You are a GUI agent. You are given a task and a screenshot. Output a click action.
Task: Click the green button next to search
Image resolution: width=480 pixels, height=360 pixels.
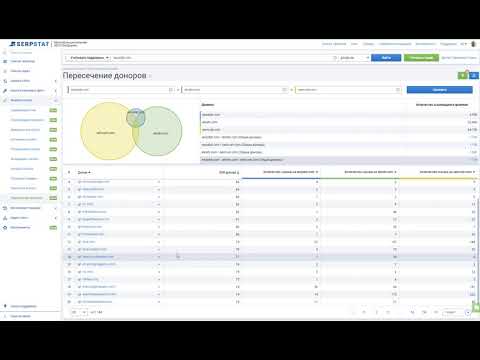tap(421, 58)
